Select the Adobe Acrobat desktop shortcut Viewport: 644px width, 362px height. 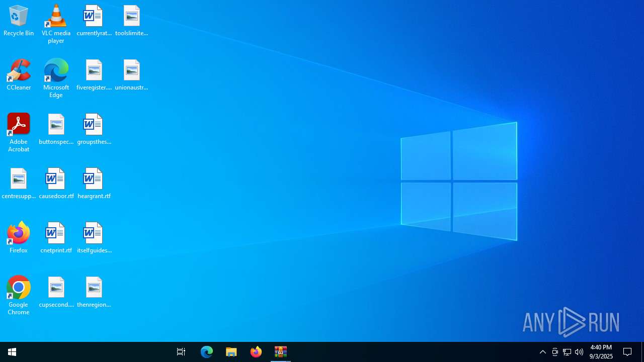(x=19, y=133)
